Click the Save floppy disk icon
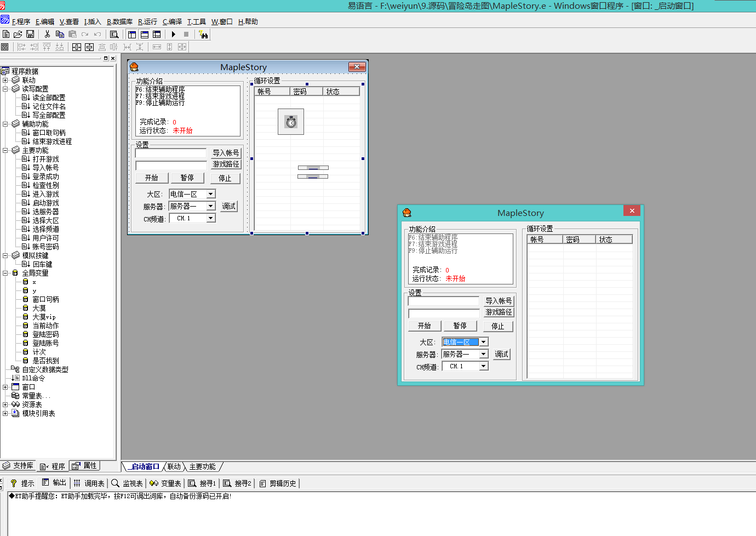The height and width of the screenshot is (536, 756). click(x=30, y=34)
